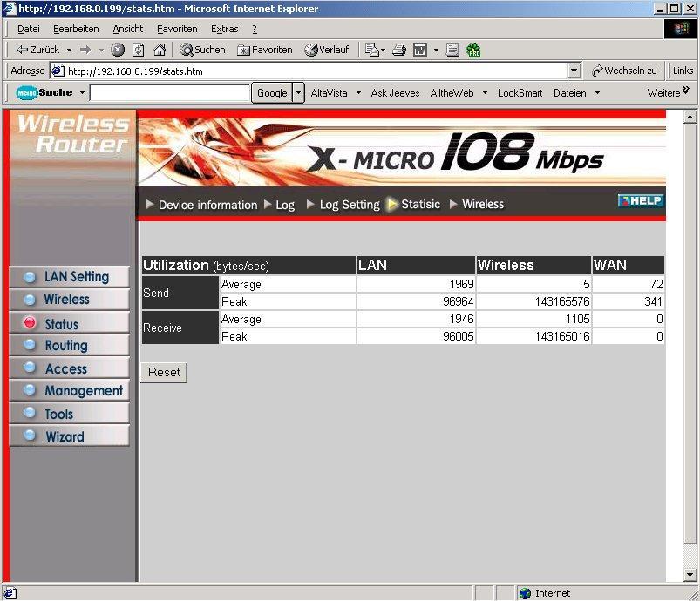The image size is (700, 601).
Task: Click the Wechseln zu button
Action: point(624,71)
